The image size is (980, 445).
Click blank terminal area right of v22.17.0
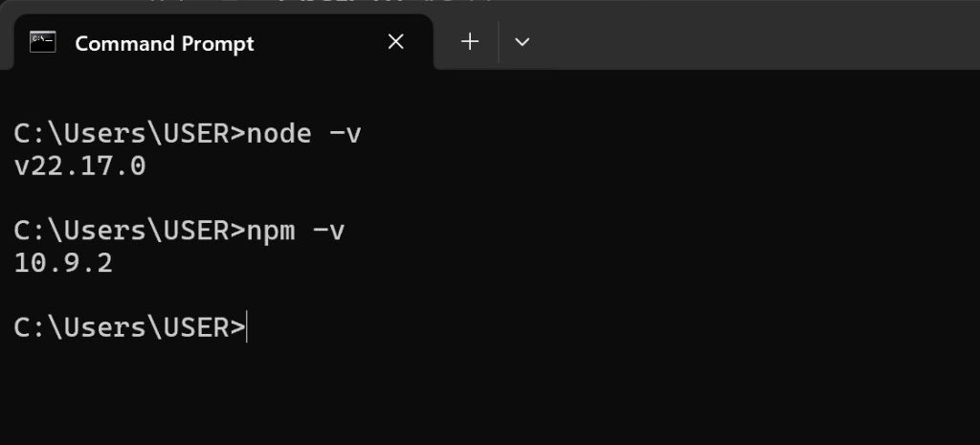pos(563,167)
